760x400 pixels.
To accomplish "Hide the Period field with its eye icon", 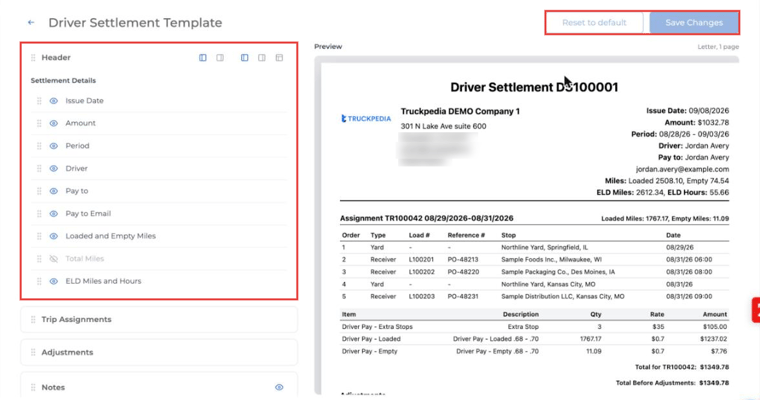I will click(54, 146).
